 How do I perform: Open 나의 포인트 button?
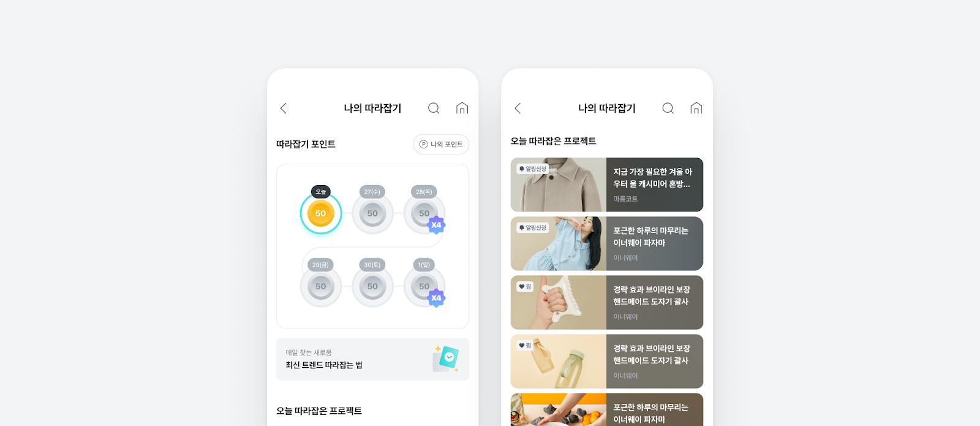(441, 144)
